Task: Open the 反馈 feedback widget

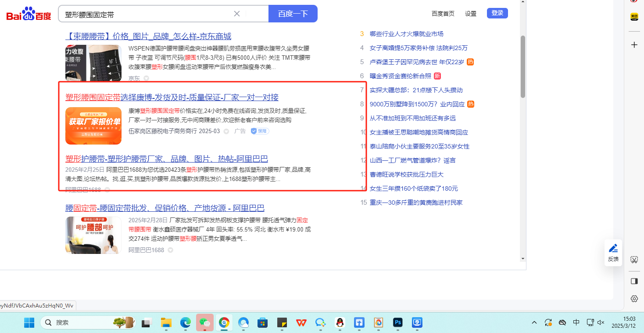Action: tap(613, 252)
